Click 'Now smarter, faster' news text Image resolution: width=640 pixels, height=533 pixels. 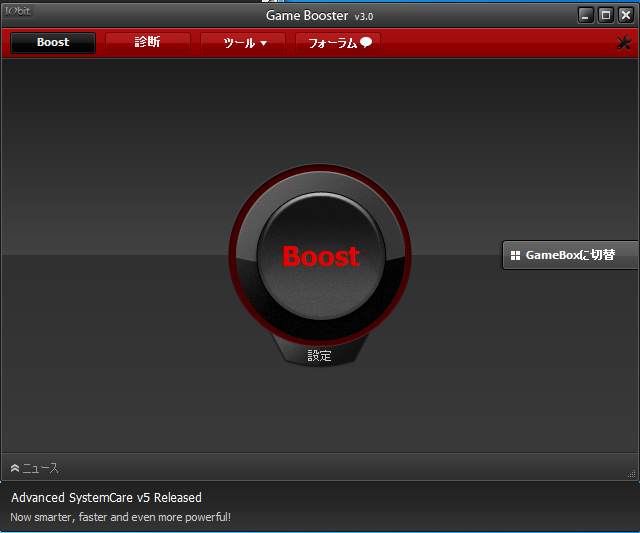(x=120, y=517)
